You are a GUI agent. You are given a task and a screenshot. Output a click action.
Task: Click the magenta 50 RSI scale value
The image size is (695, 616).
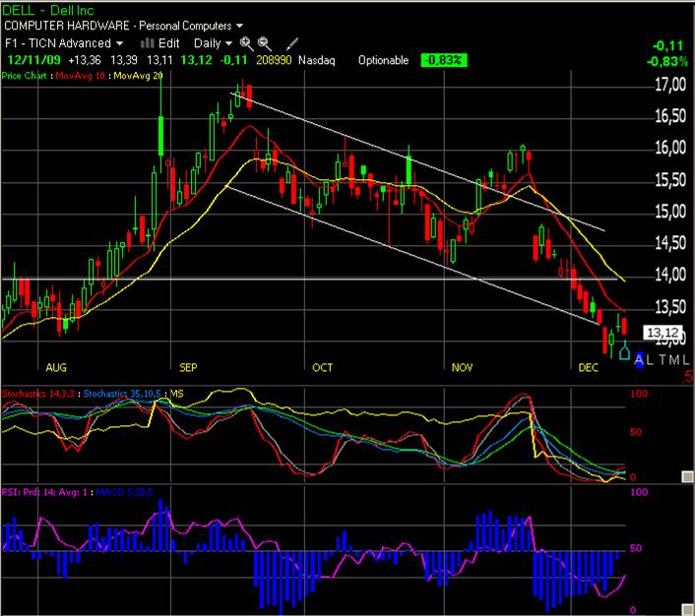(636, 548)
